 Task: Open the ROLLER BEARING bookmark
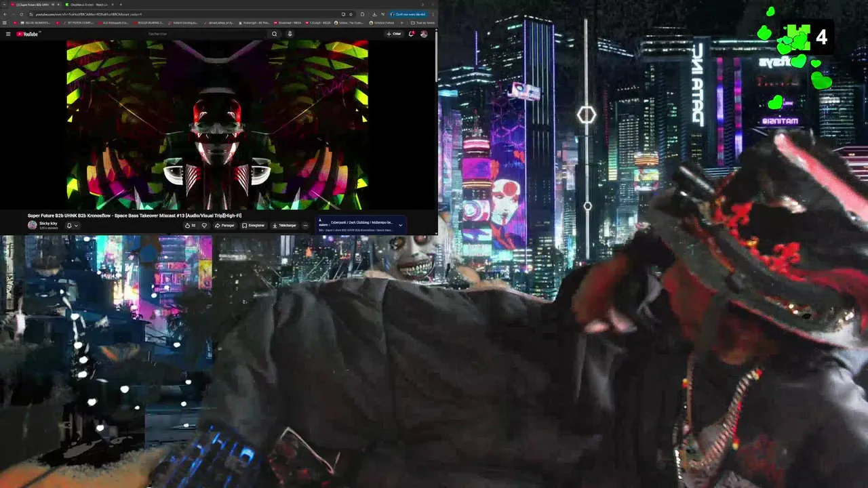[149, 23]
